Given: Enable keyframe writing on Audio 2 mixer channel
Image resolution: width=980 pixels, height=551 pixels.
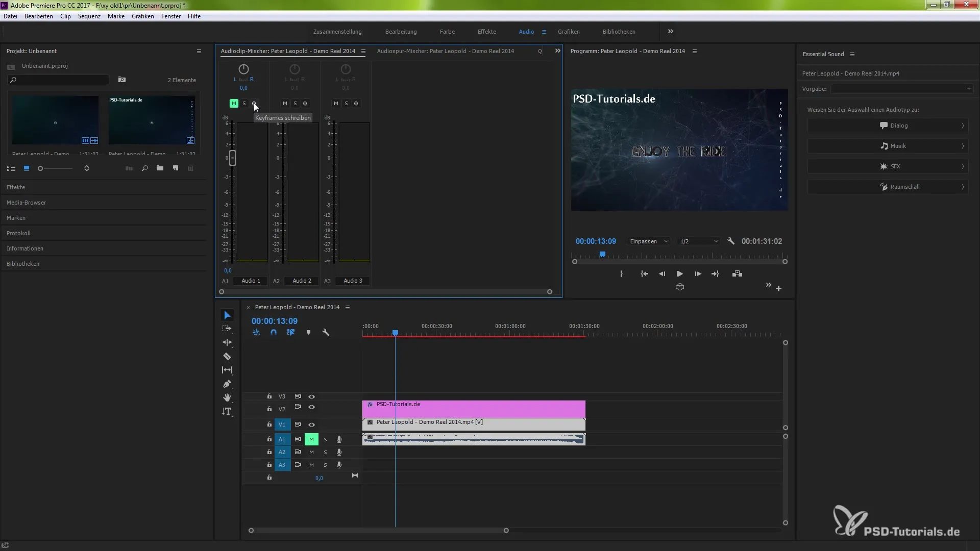Looking at the screenshot, I should tap(305, 104).
